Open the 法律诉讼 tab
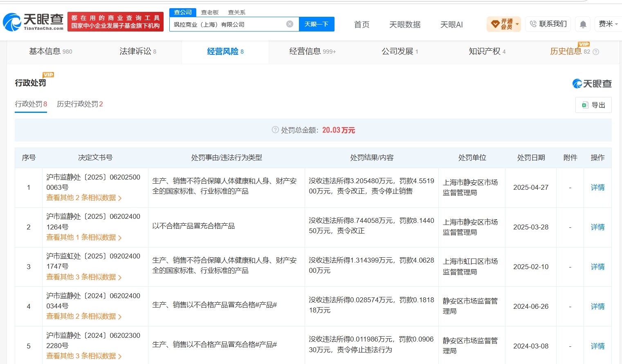The image size is (622, 364). pyautogui.click(x=138, y=51)
